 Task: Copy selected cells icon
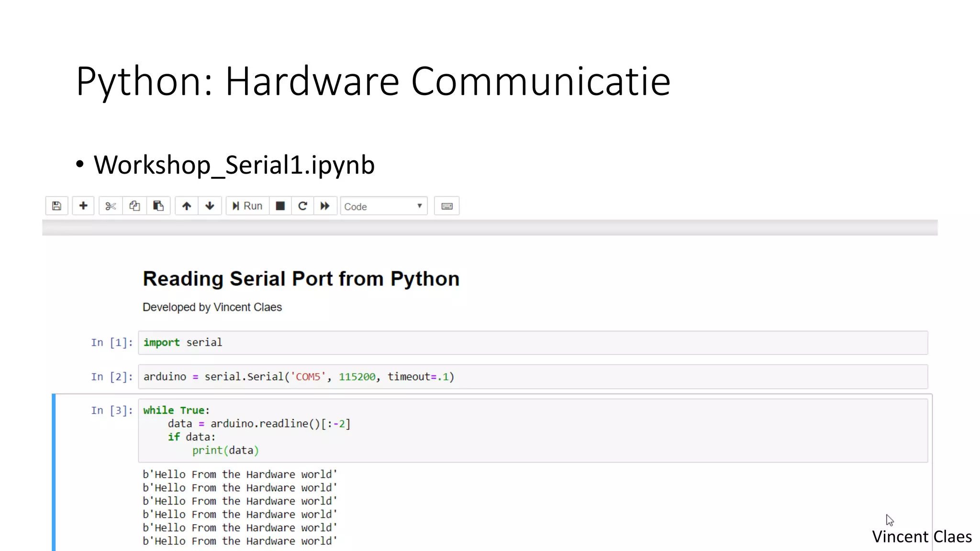pyautogui.click(x=134, y=206)
